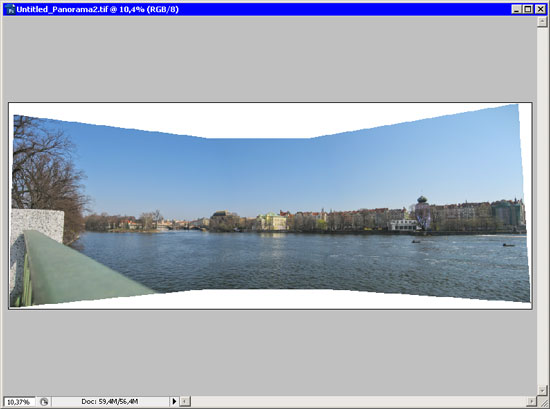The height and width of the screenshot is (409, 550).
Task: Click the zoom percentage field showing 10,37%
Action: click(x=19, y=402)
